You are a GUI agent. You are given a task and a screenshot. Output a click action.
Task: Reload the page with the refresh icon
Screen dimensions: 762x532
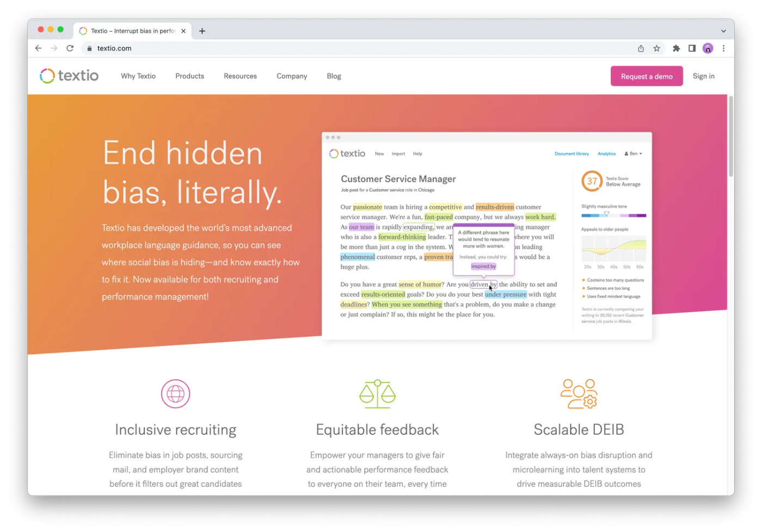(x=70, y=48)
